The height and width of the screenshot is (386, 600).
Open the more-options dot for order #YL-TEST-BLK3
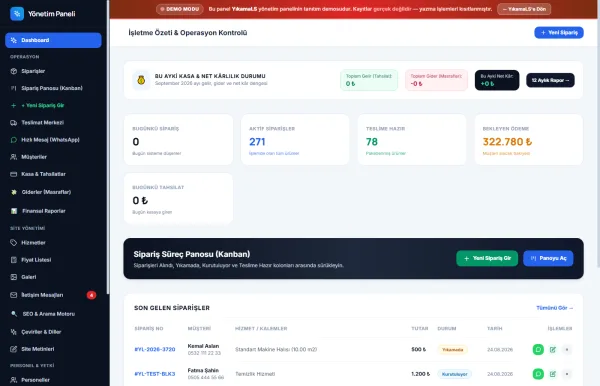point(567,374)
